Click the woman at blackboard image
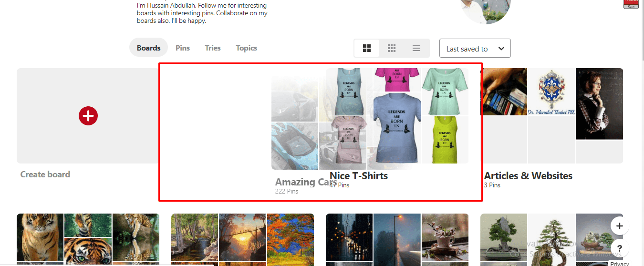The width and height of the screenshot is (644, 266). point(600,104)
